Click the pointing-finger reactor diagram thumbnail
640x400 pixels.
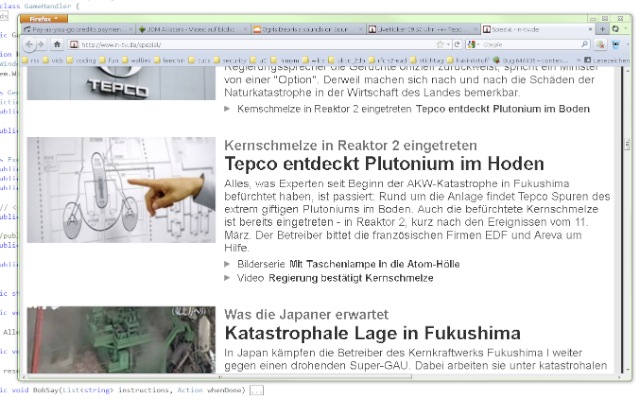(x=120, y=190)
